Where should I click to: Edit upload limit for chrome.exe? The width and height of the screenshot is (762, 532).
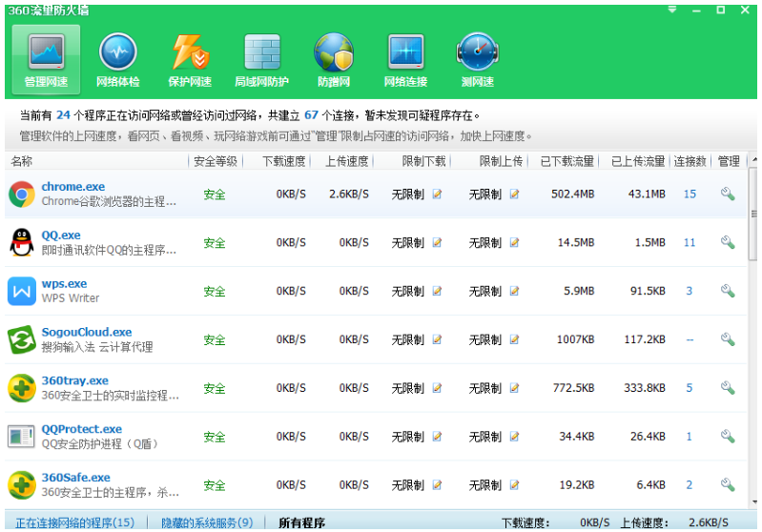click(514, 194)
